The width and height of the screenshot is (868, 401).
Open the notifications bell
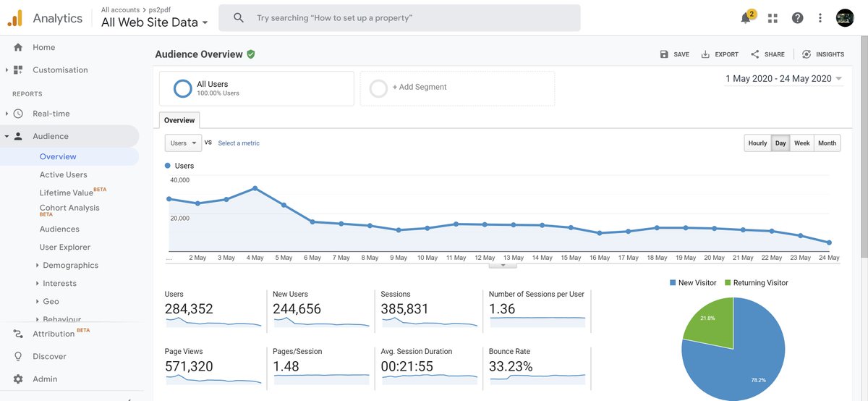(x=746, y=18)
